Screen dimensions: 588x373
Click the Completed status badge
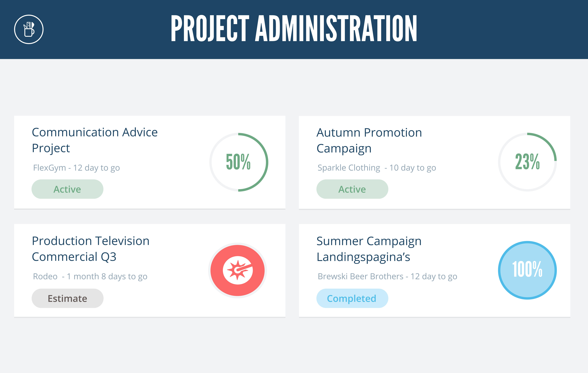[x=352, y=298]
